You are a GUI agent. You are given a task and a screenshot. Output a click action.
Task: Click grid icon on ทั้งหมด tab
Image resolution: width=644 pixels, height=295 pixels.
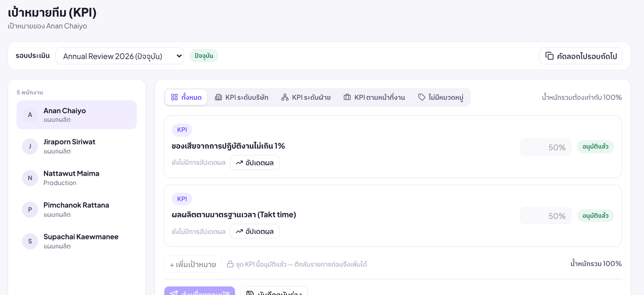(x=174, y=97)
